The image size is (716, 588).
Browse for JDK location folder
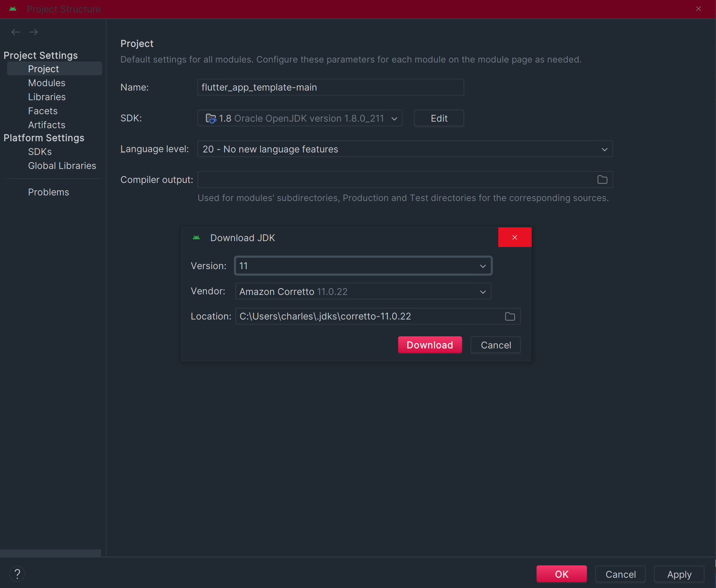pyautogui.click(x=510, y=316)
